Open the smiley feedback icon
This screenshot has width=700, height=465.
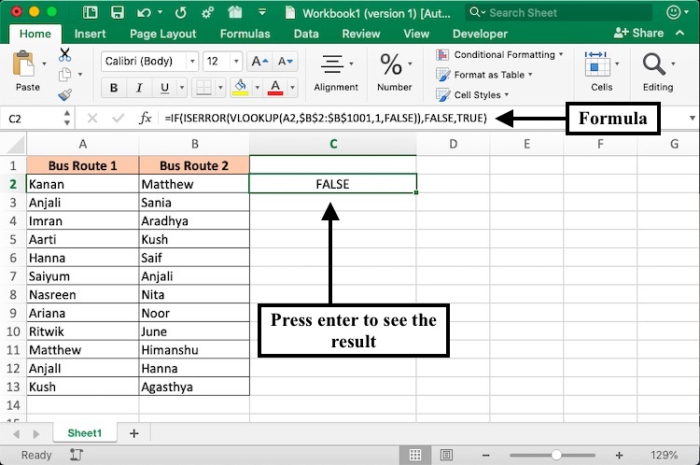click(673, 12)
